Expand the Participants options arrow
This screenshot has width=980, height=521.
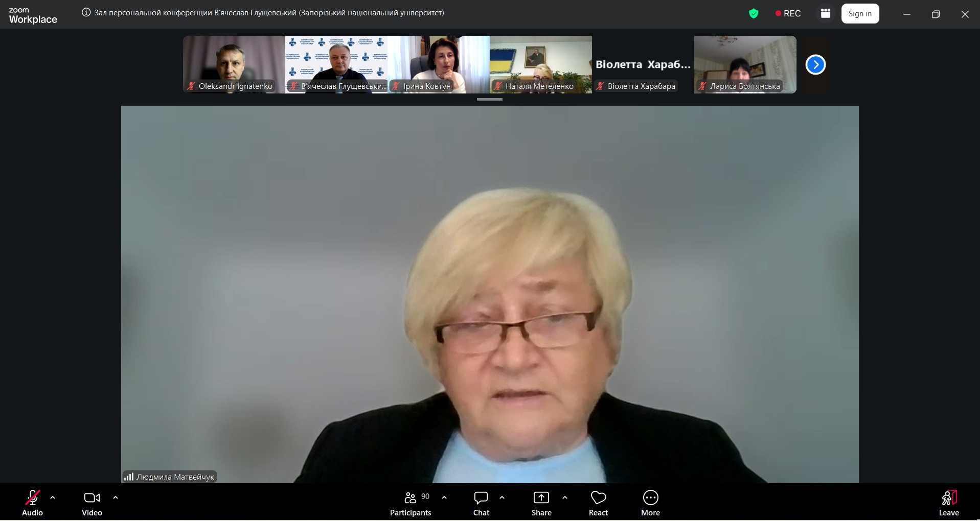(444, 497)
